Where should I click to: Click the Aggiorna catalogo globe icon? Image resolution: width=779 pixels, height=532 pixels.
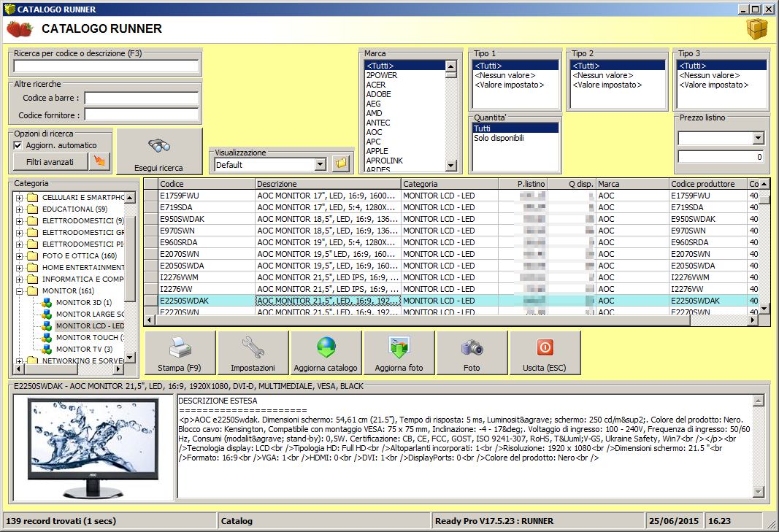(x=325, y=349)
